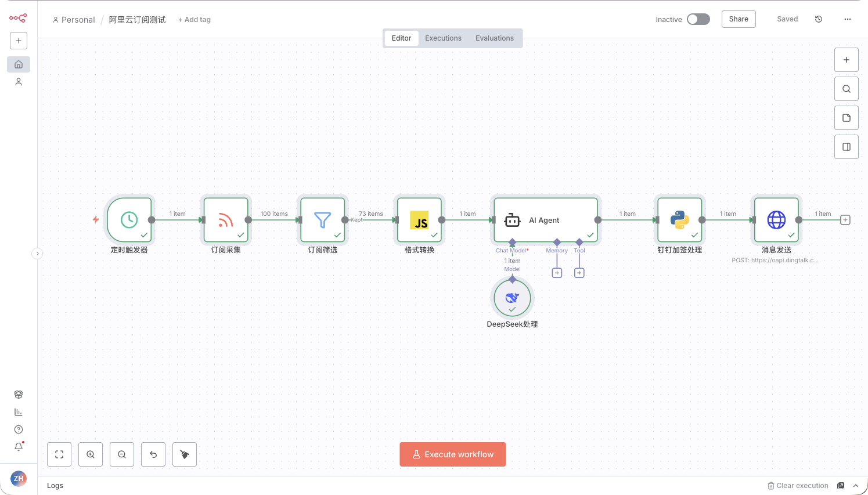Screen dimensions: 868x495
Task: Open the 定时触发器 clock trigger node
Action: (x=129, y=220)
